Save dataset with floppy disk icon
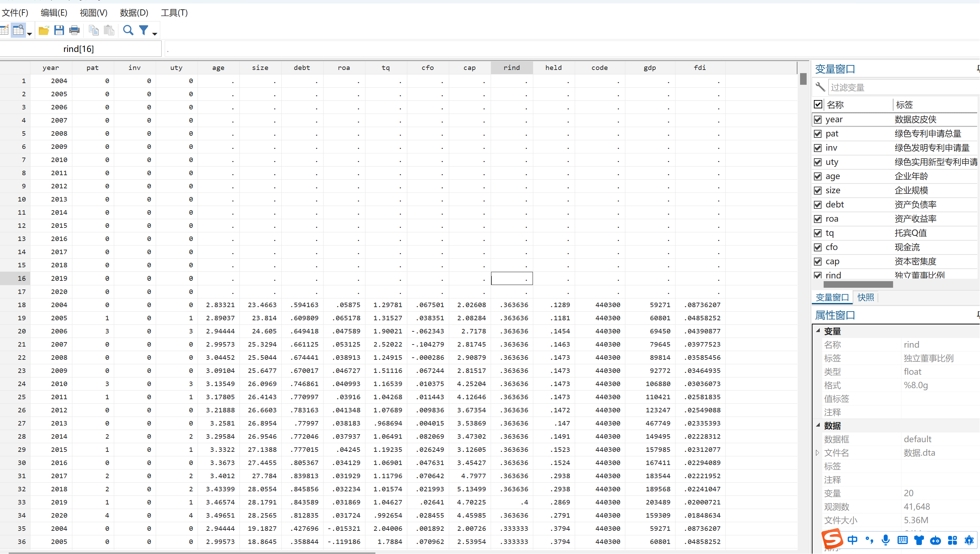 [59, 30]
